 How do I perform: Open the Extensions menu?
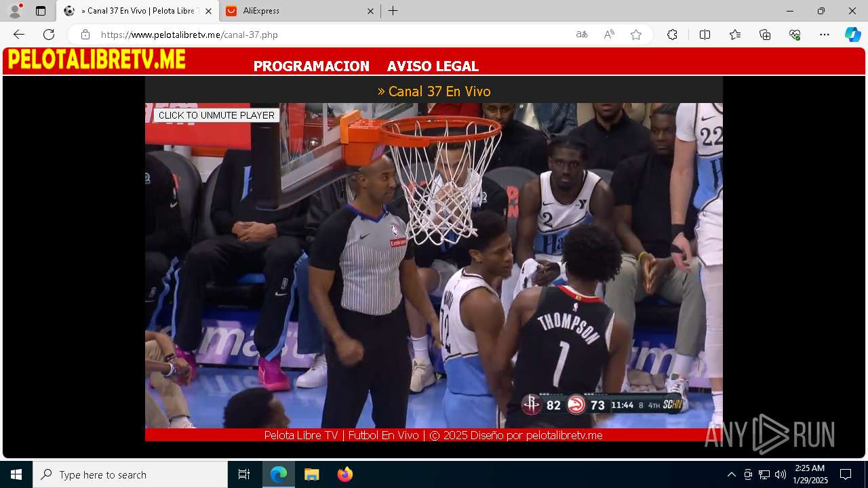672,35
